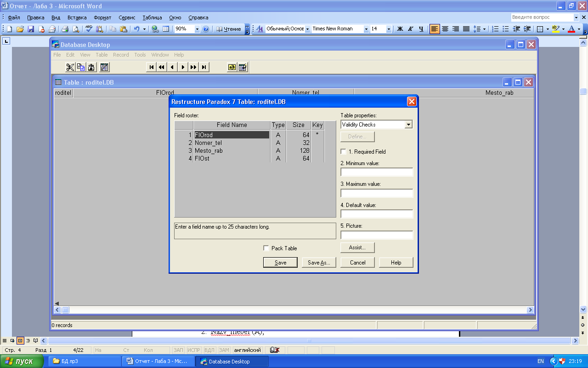Click the Undo arrow icon
Screen dimensions: 588x368
point(136,29)
